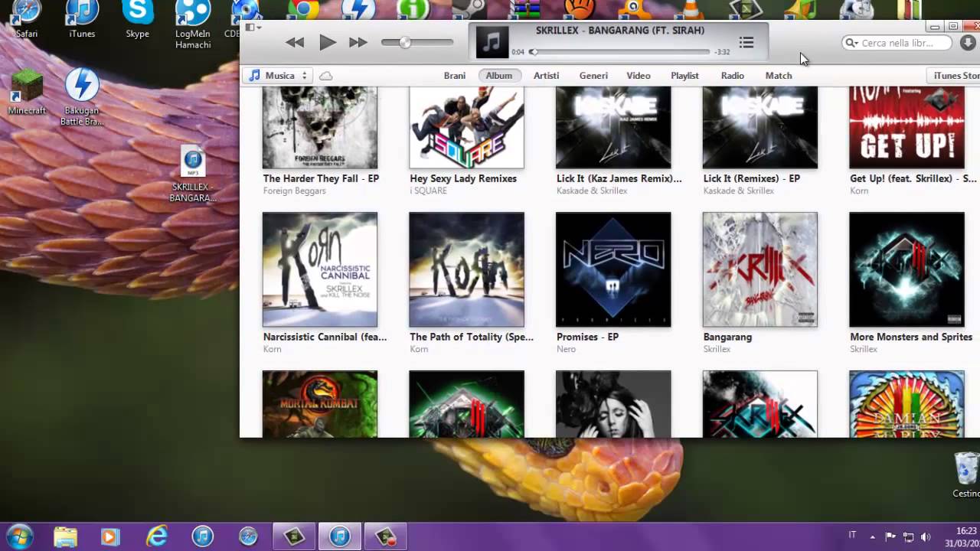
Task: Select the SKRILLEX - BANGARANG MP3 file
Action: click(193, 174)
